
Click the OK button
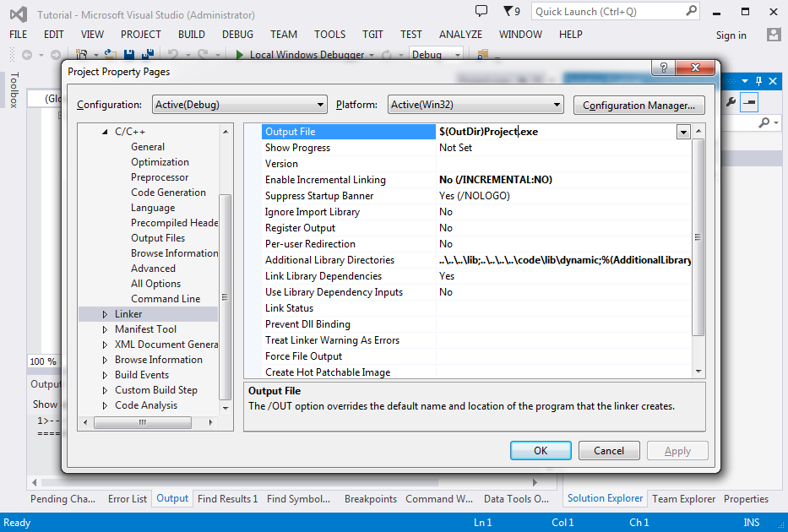coord(541,451)
